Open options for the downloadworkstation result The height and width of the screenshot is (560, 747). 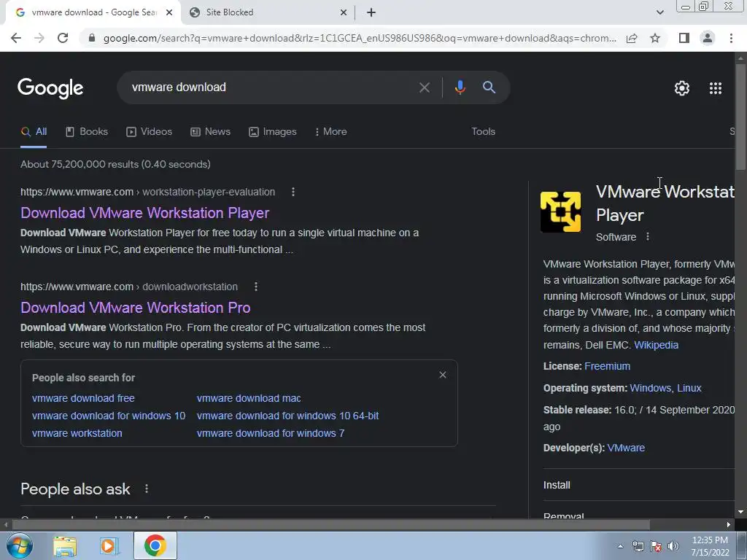[x=256, y=287]
